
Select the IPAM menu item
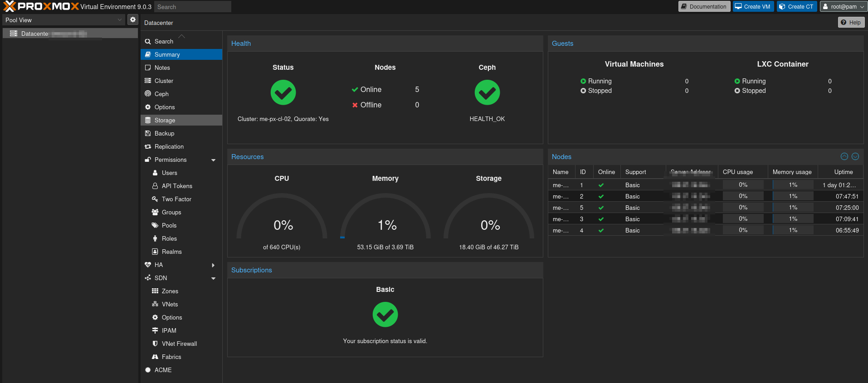click(x=181, y=330)
